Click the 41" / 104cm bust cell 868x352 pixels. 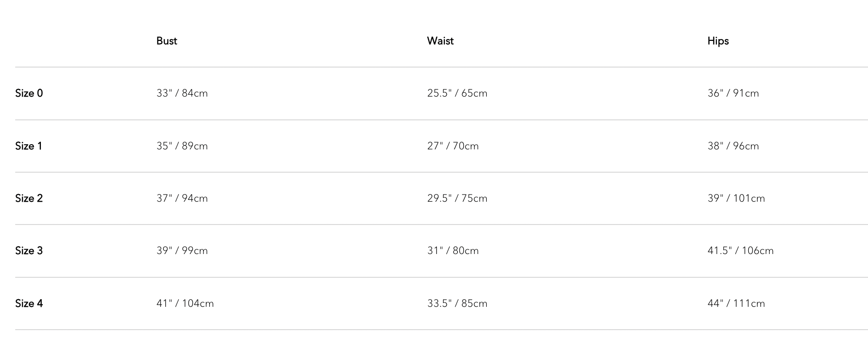coord(185,303)
